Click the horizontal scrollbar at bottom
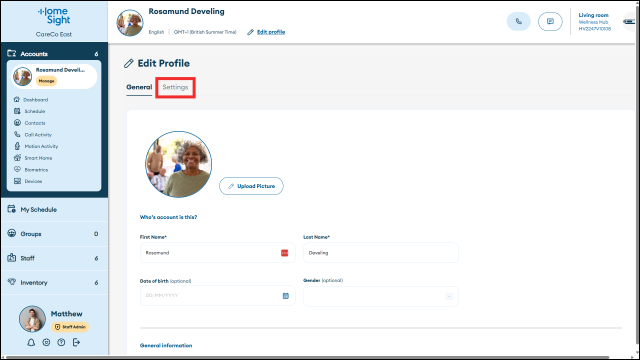 coord(307,358)
